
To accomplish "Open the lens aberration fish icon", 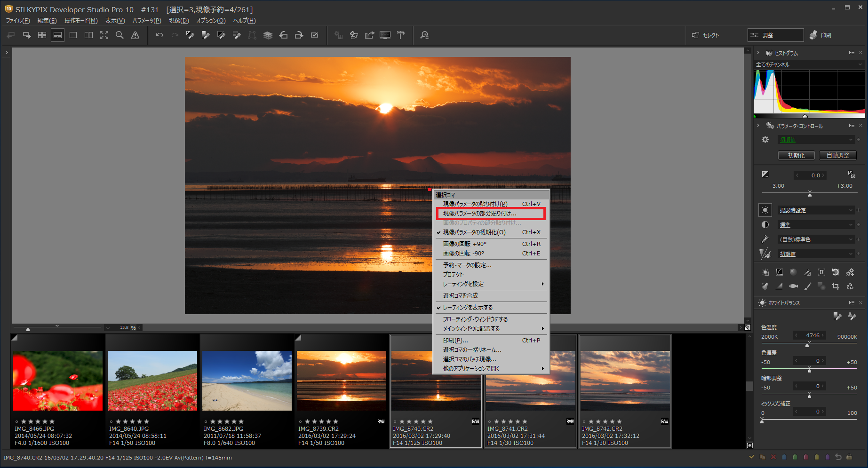I will click(794, 286).
